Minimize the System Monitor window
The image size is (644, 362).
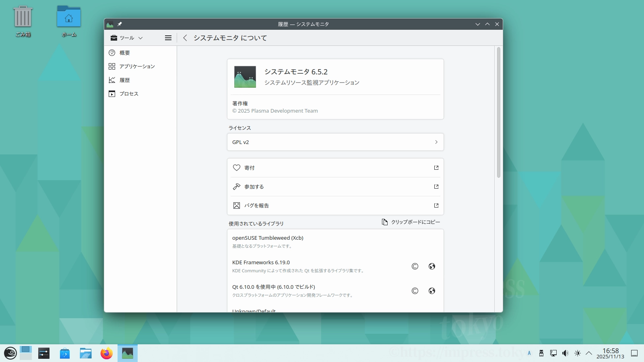pos(478,24)
